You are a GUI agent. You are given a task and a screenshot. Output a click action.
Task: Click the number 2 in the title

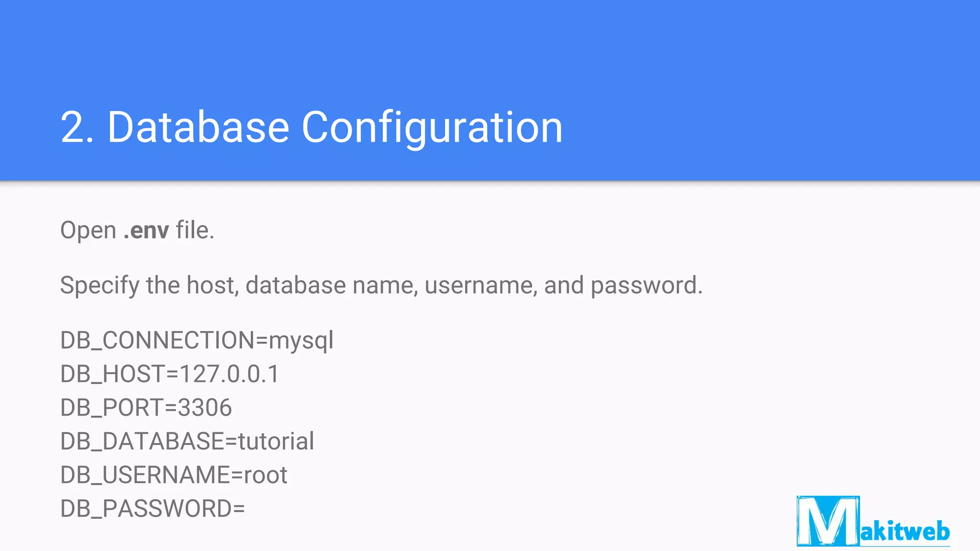72,127
